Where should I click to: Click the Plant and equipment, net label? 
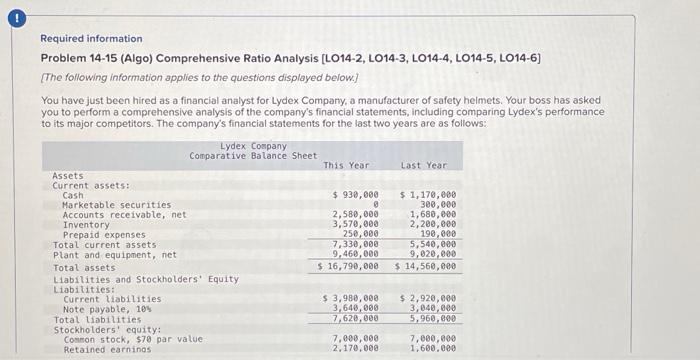(115, 255)
